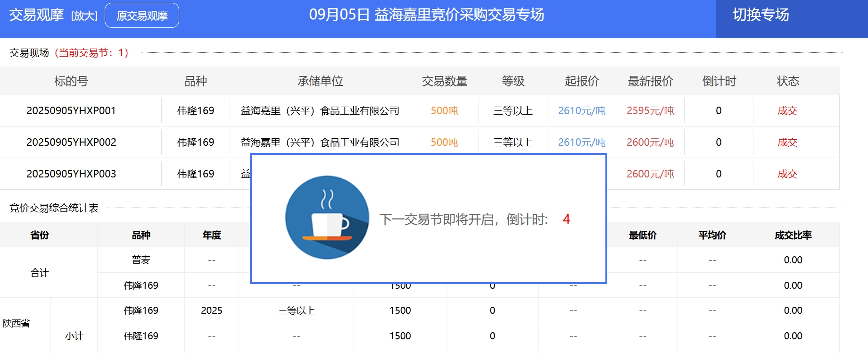Viewport: 868px width, 353px height.
Task: Click 2600元/吨 in the YHXP002 row
Action: point(650,142)
